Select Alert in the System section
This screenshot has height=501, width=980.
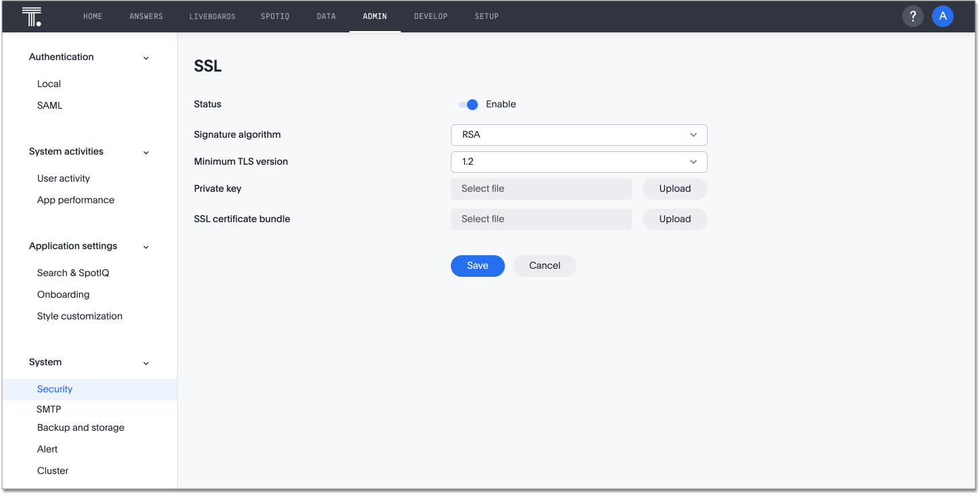click(x=47, y=448)
